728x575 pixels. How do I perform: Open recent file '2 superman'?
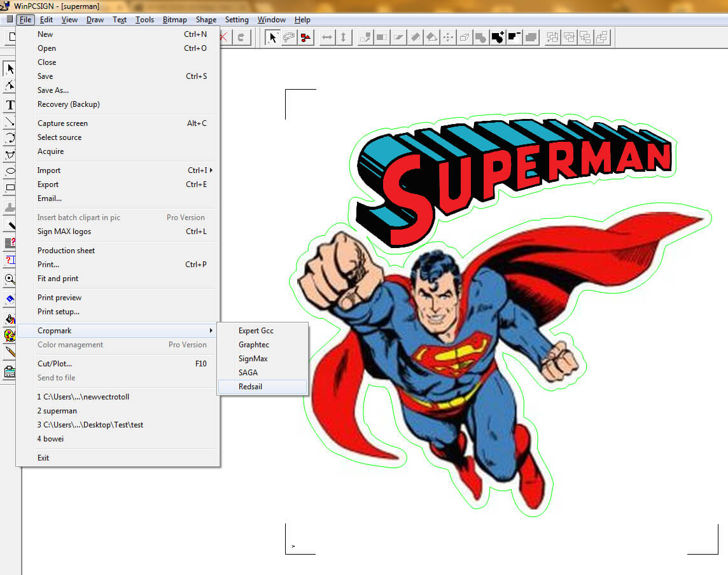(57, 411)
